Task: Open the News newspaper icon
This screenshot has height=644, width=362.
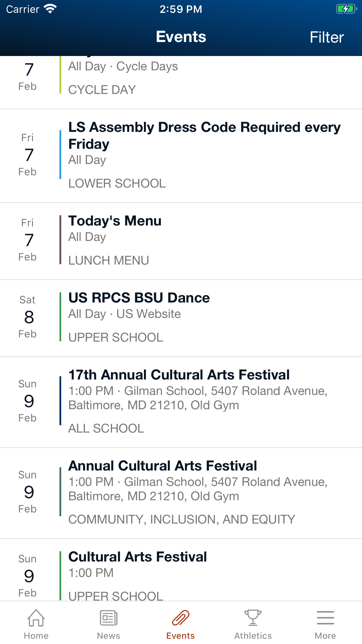Action: [108, 618]
